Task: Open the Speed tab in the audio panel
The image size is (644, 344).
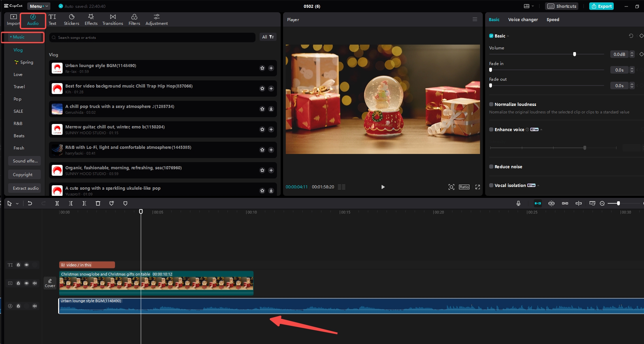Action: [552, 19]
